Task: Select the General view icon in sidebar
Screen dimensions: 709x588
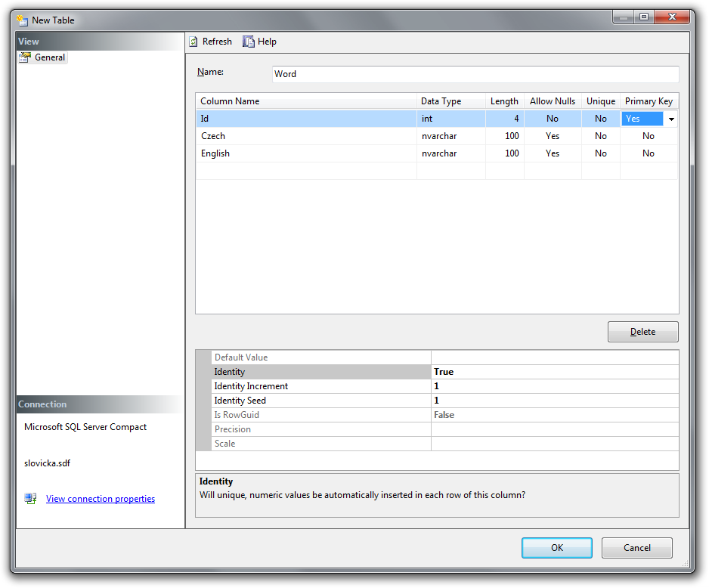Action: pyautogui.click(x=25, y=57)
